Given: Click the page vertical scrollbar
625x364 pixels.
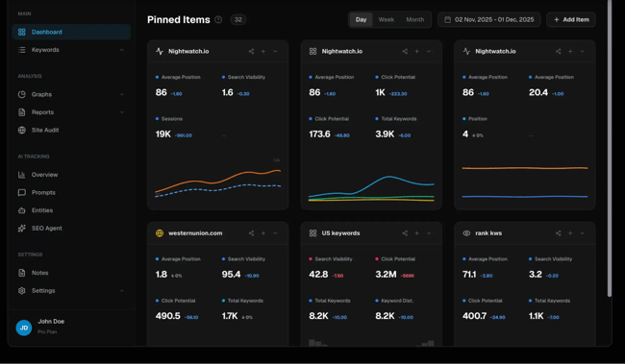Looking at the screenshot, I should coord(610,148).
